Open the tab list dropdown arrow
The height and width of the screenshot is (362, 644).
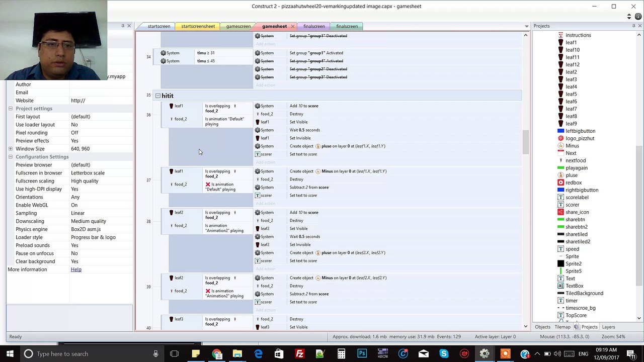point(527,26)
